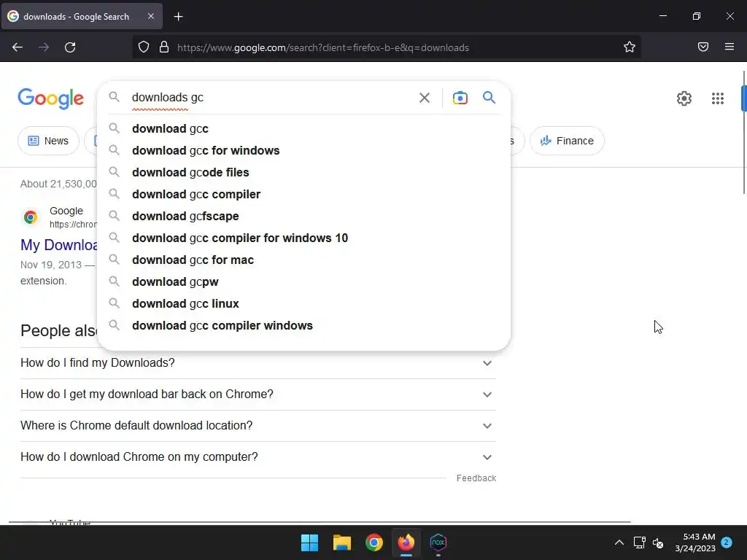The image size is (747, 560).
Task: Go back using the browser back arrow
Action: click(x=18, y=47)
